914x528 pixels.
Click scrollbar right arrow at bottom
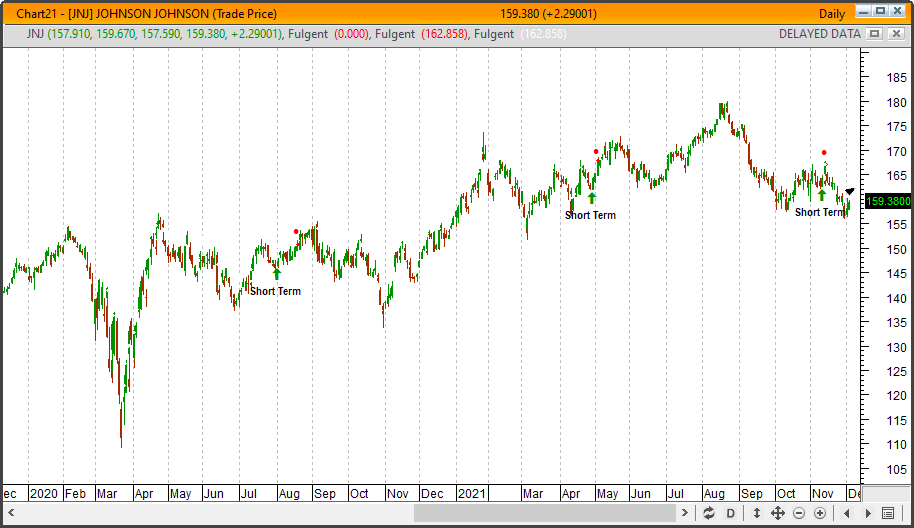pos(685,513)
